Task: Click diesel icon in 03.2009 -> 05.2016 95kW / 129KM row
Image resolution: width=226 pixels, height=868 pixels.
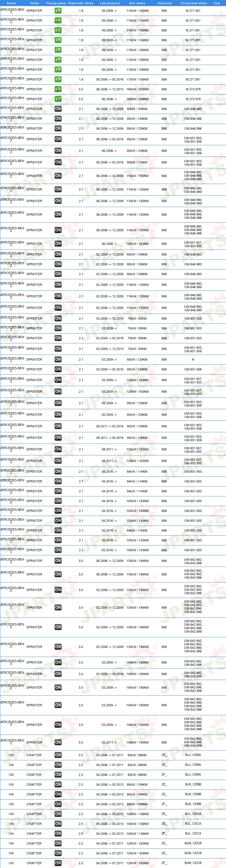Action: click(58, 369)
